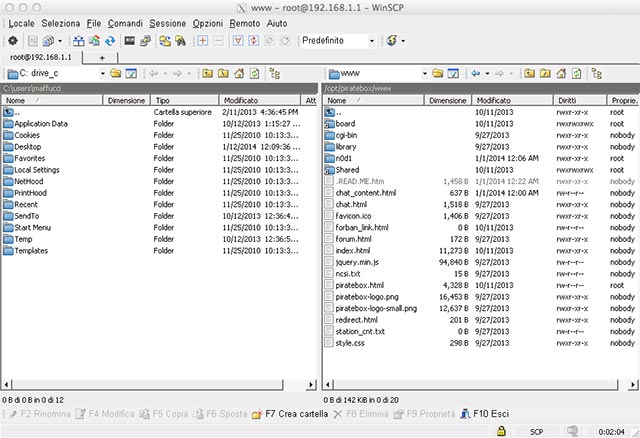
Task: Click the preferences gear icon in toolbar
Action: point(12,41)
